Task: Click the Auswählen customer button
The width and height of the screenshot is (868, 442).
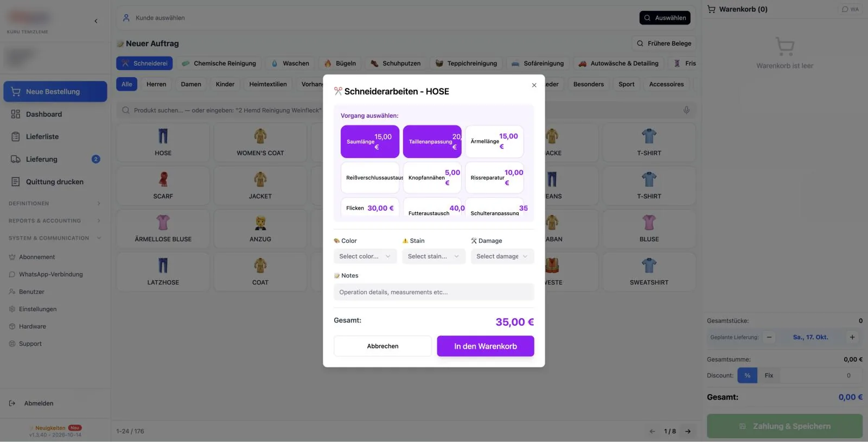Action: 665,18
